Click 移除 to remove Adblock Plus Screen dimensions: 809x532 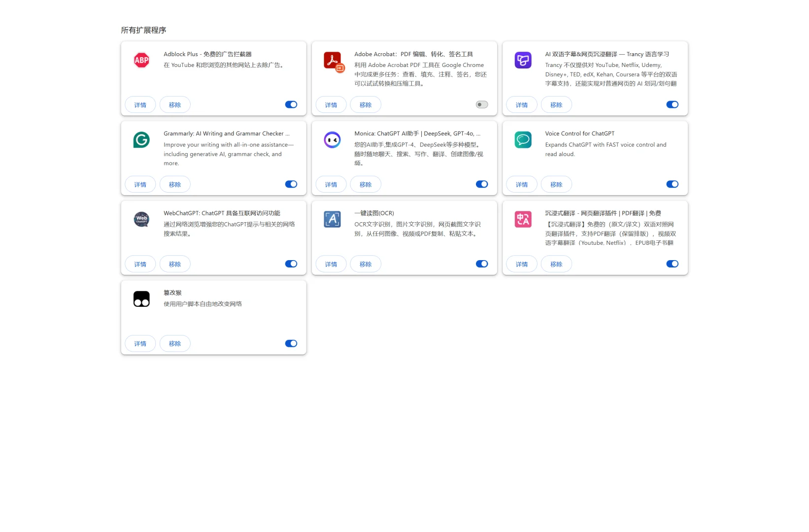[175, 105]
